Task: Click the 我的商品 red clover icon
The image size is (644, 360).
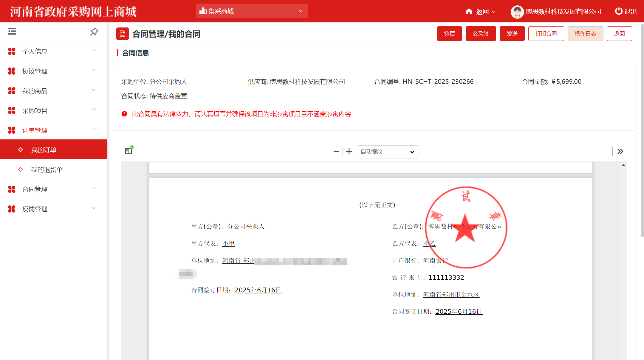Action: click(x=12, y=91)
